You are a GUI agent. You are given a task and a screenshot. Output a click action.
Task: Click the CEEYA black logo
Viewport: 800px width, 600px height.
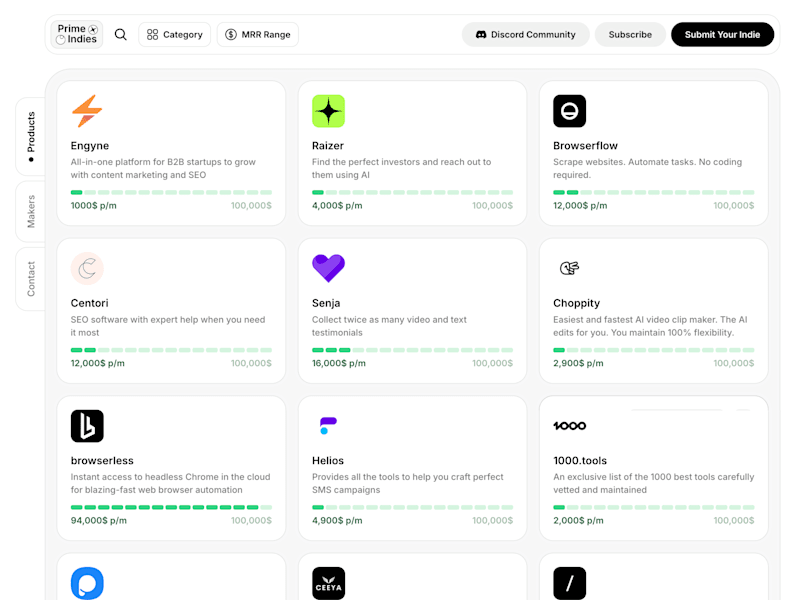(x=329, y=583)
